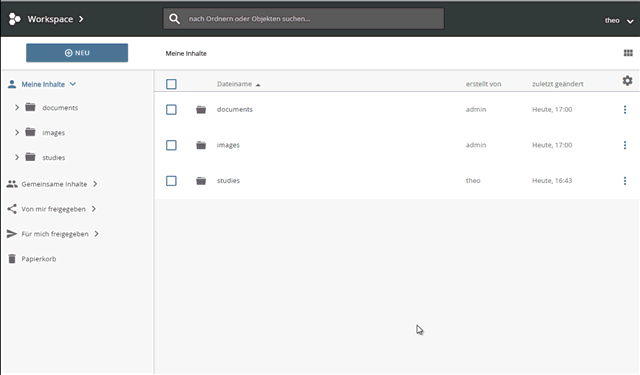This screenshot has height=375, width=640.
Task: Expand Gemeinsame Inhalte chevron
Action: [95, 184]
